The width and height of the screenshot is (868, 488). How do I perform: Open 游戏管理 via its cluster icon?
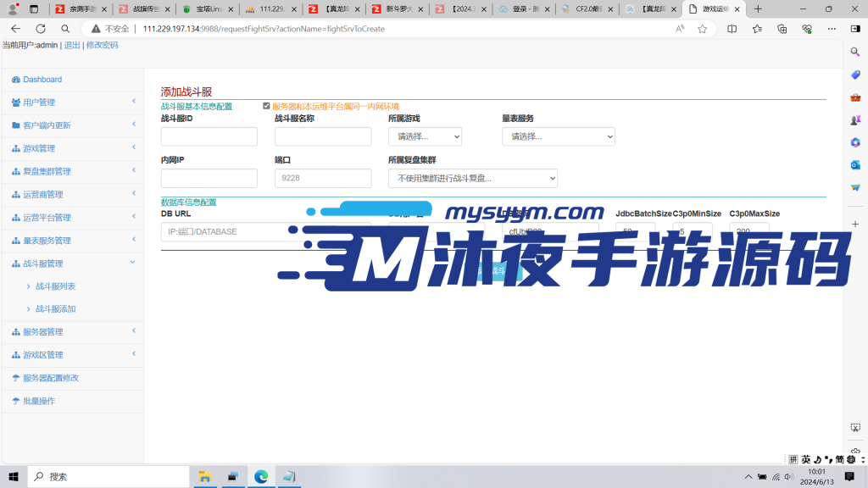(15, 147)
